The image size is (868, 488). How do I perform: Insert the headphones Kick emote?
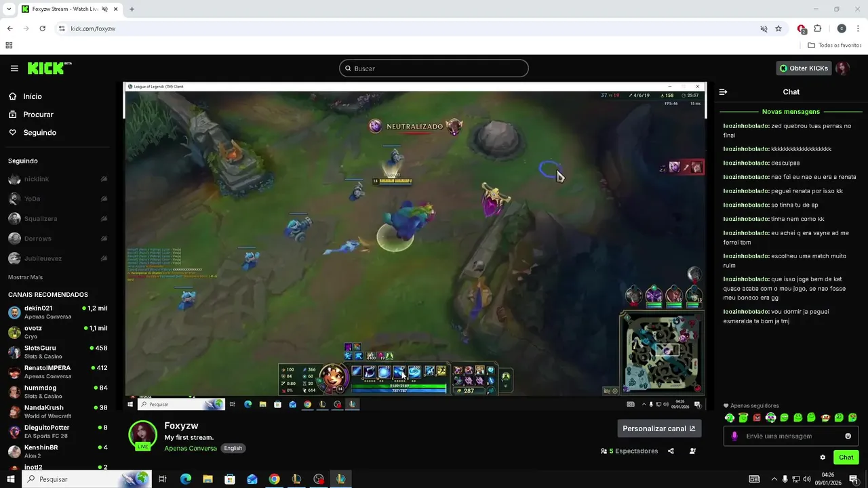click(770, 418)
